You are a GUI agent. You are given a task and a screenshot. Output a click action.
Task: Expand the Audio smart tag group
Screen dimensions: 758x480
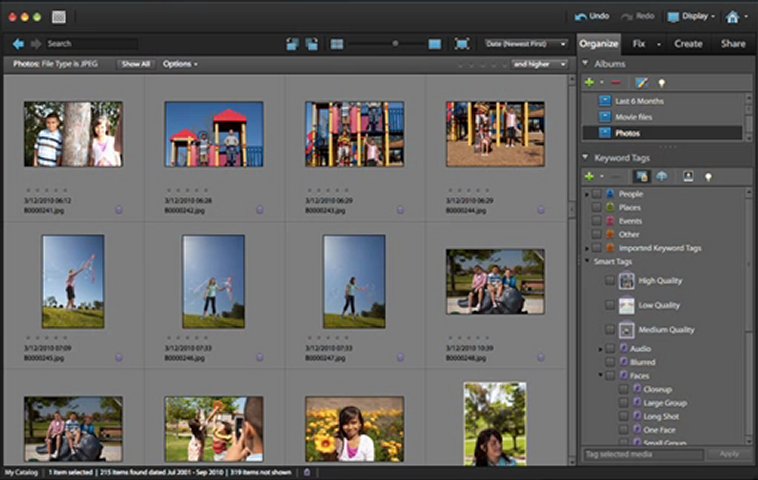coord(600,349)
